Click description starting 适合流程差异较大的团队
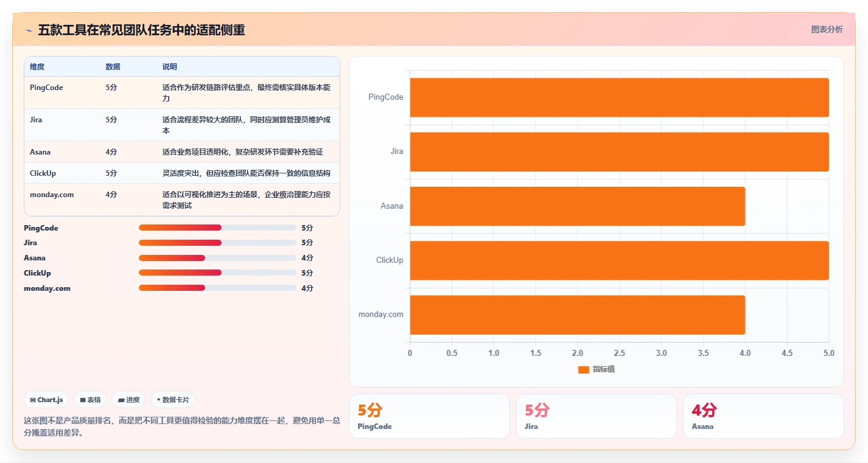The image size is (868, 463). (247, 125)
